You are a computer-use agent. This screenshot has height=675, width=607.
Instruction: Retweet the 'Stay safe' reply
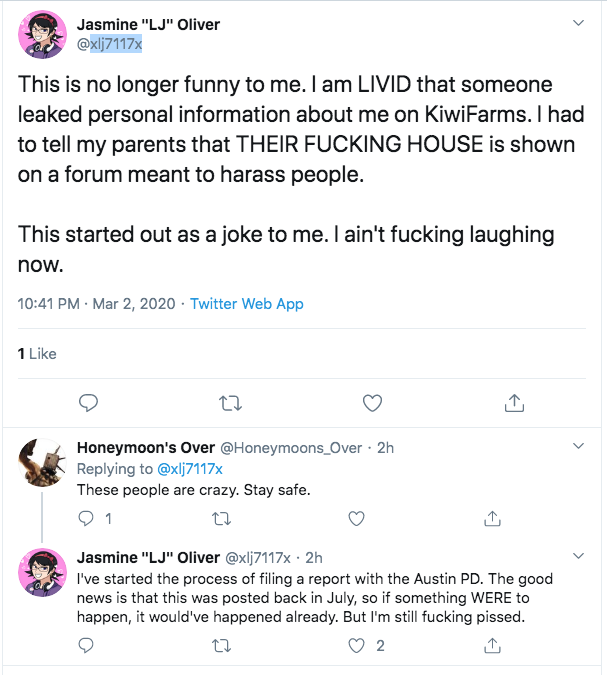point(222,519)
